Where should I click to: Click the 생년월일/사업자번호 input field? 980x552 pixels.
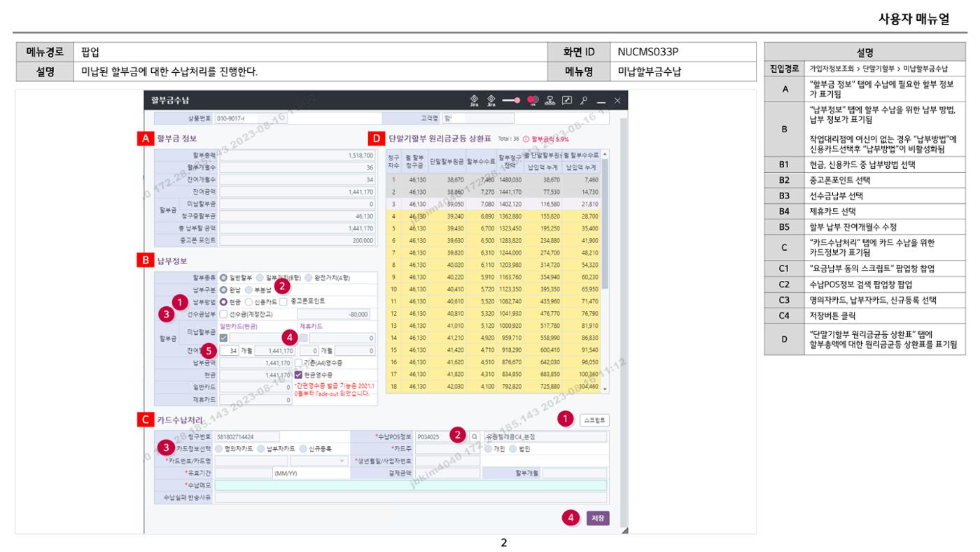[x=447, y=461]
